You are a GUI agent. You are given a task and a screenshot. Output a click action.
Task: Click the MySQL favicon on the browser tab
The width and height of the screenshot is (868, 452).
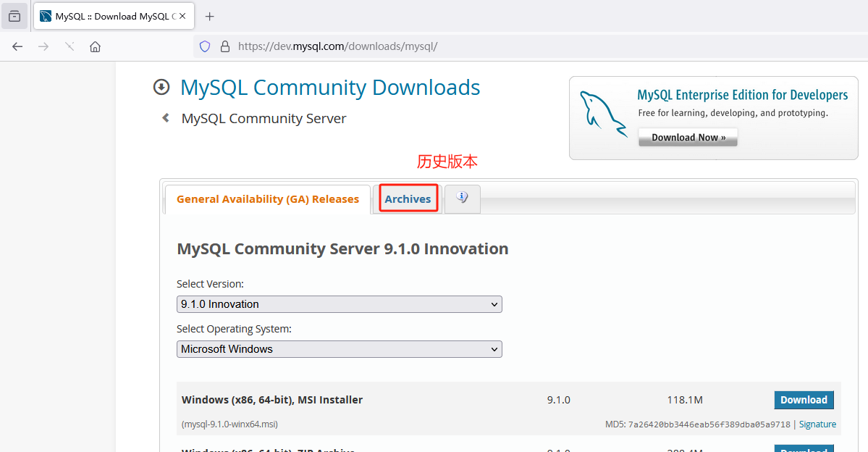[x=46, y=15]
